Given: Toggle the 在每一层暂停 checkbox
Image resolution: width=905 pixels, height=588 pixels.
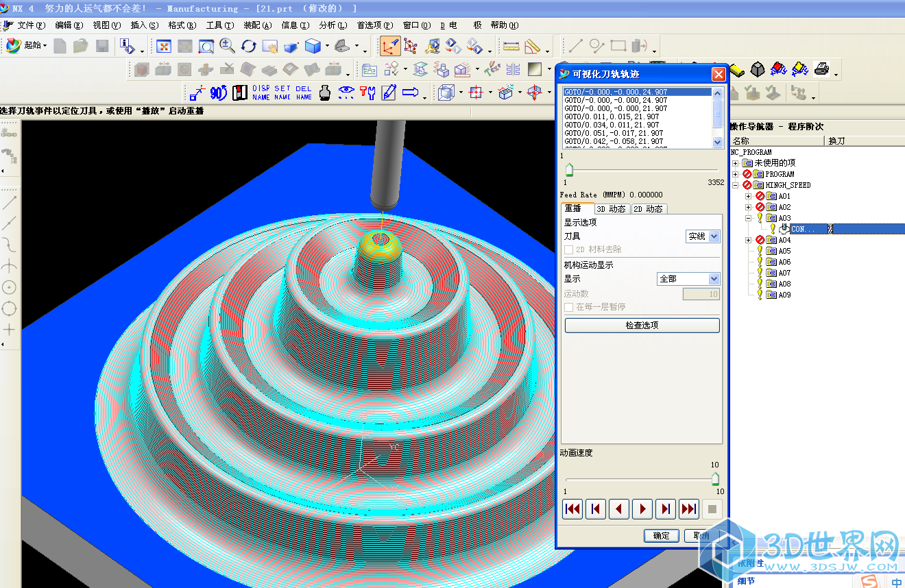Looking at the screenshot, I should (x=568, y=307).
